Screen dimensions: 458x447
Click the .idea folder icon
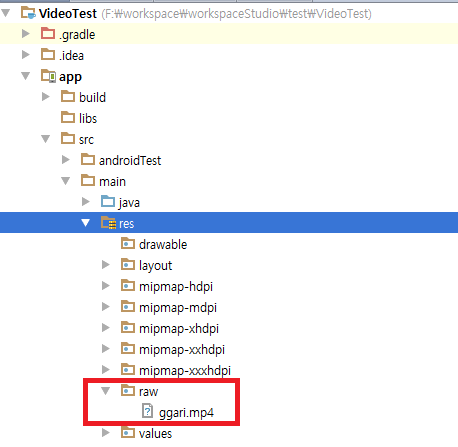pos(48,54)
